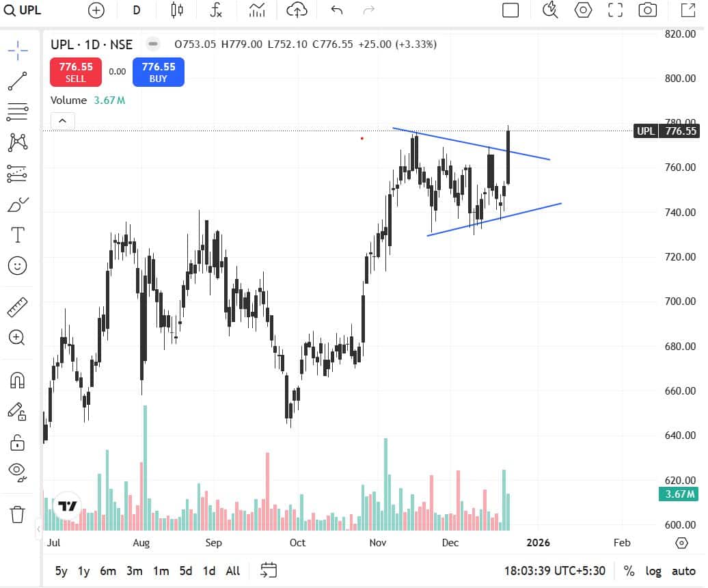Open the chart settings hexagon icon
This screenshot has height=588, width=708.
pos(582,10)
